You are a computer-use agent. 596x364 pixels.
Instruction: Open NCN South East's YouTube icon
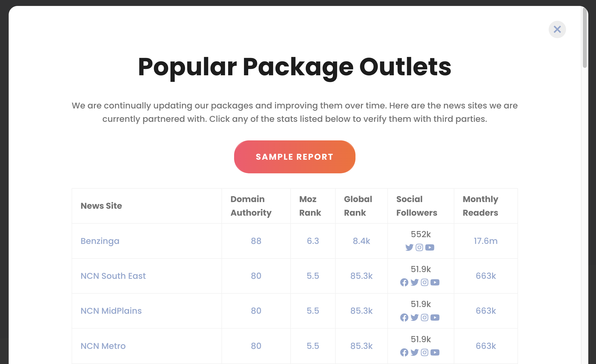click(435, 282)
